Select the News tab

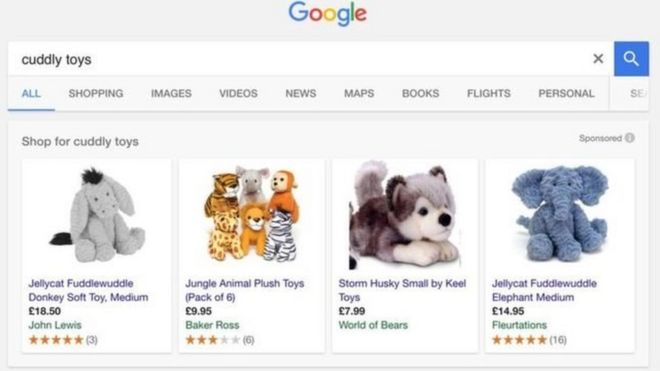(301, 93)
